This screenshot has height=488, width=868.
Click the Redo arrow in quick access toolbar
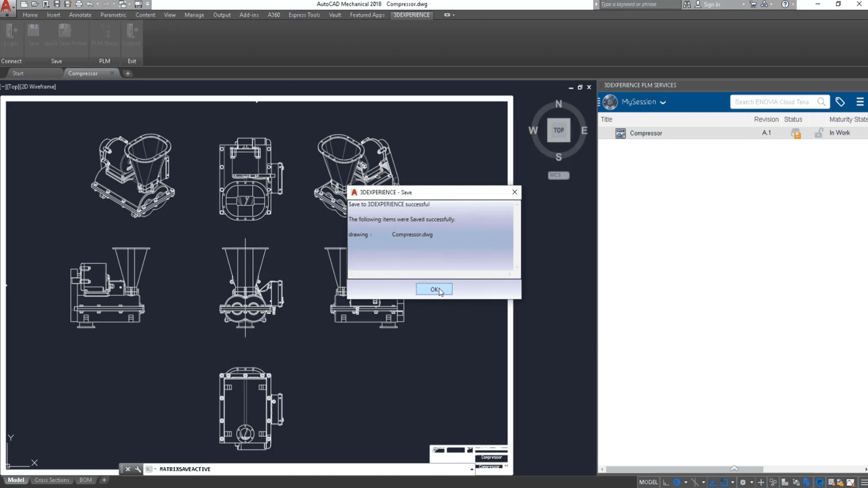click(106, 4)
